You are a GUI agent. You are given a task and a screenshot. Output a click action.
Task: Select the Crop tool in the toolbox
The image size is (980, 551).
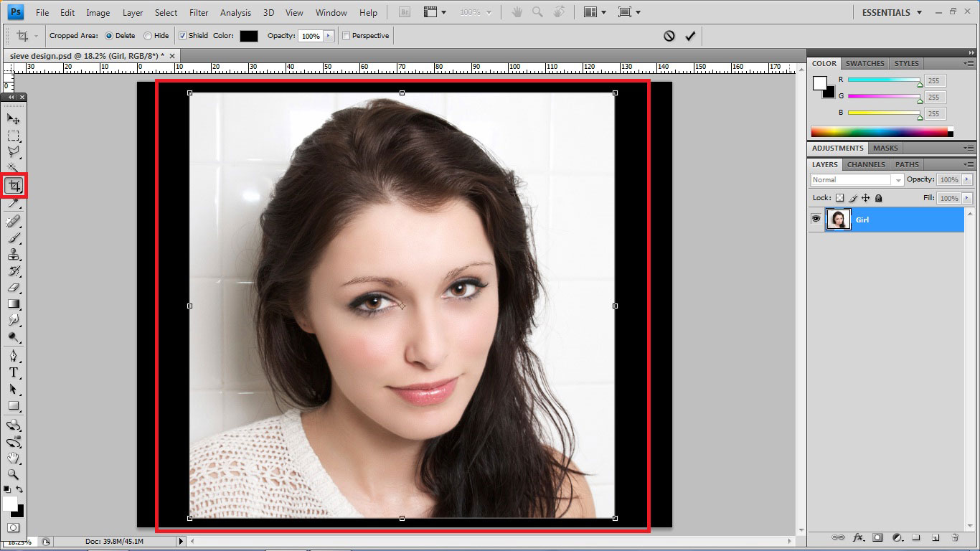pos(14,187)
